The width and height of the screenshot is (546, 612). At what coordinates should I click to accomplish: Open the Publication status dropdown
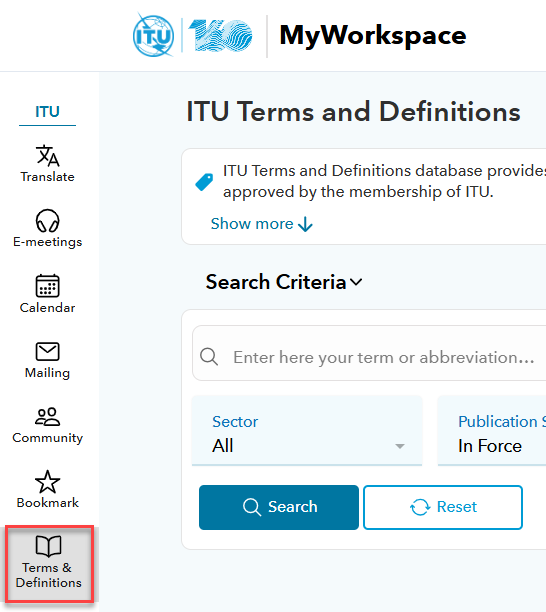coord(492,431)
